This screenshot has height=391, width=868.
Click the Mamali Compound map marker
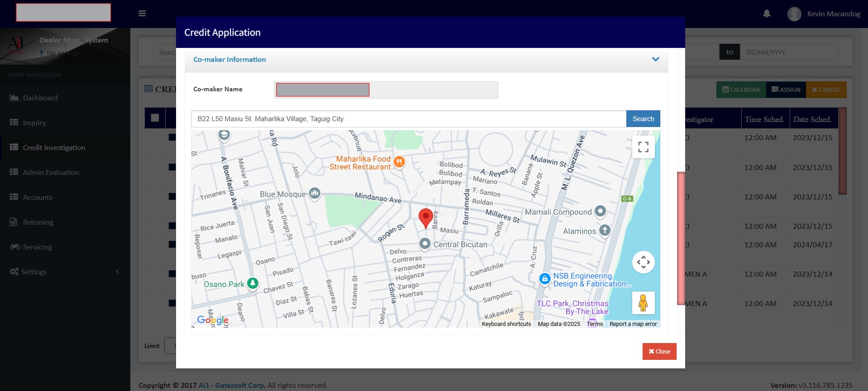click(x=600, y=211)
